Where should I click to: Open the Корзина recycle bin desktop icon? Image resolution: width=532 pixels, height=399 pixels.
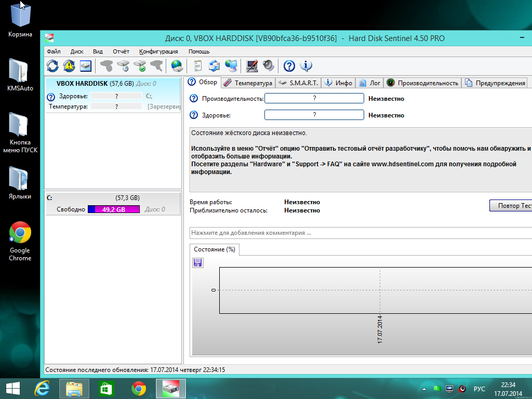20,19
